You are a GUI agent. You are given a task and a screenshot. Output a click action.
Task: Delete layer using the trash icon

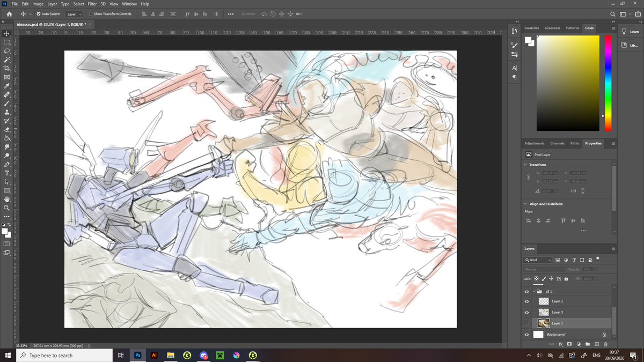pos(605,344)
